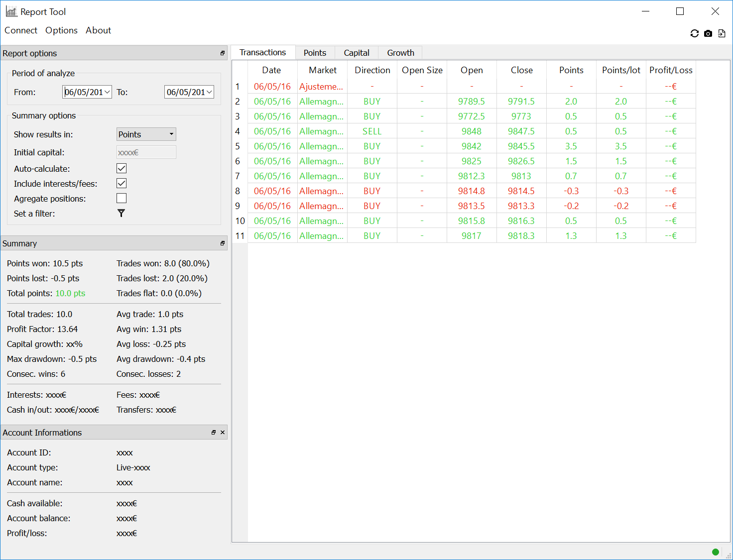Click the refresh icon in the toolbar
This screenshot has width=733, height=560.
[x=694, y=33]
